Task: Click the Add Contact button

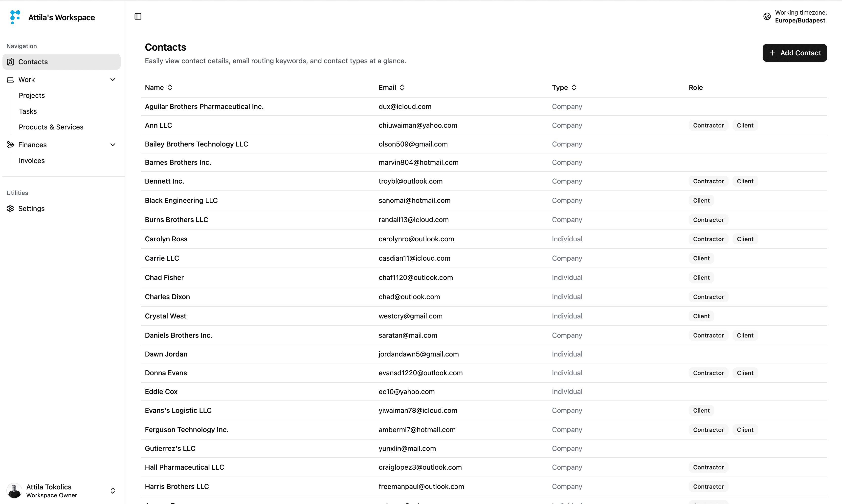Action: (795, 53)
